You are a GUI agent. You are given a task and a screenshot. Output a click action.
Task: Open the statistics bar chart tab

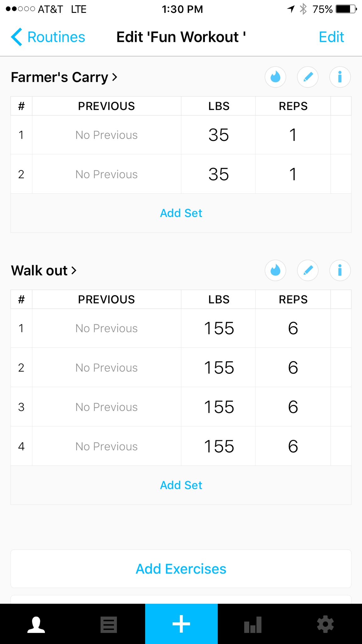click(253, 624)
